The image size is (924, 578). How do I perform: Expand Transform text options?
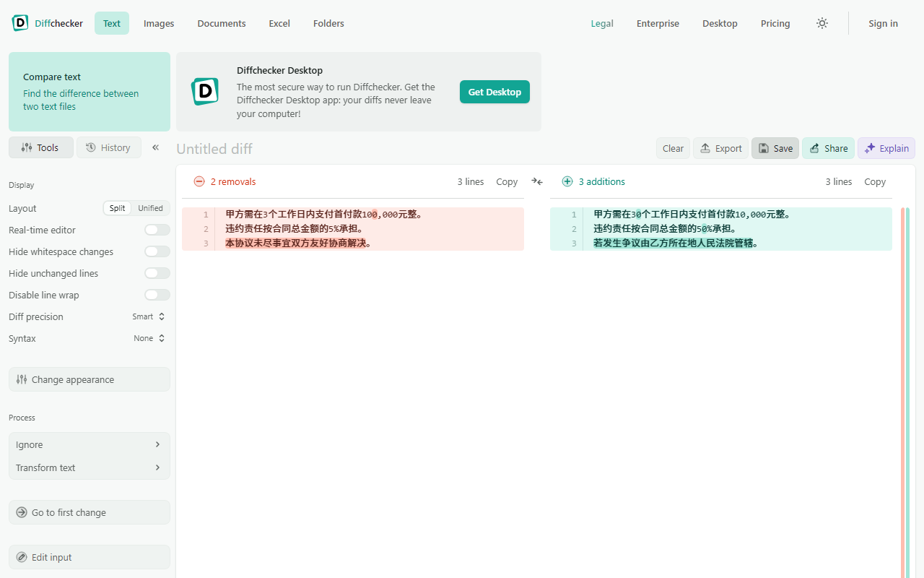tap(90, 467)
